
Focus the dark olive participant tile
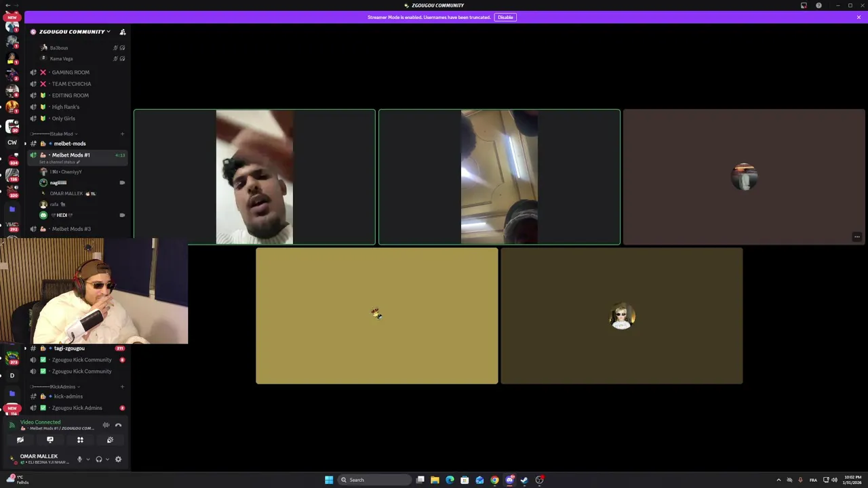click(x=622, y=316)
